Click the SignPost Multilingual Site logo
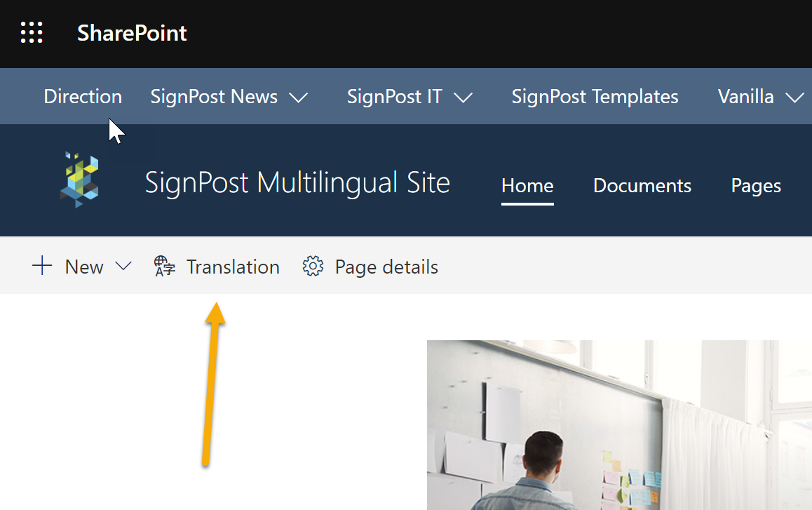Image resolution: width=812 pixels, height=510 pixels. click(79, 180)
